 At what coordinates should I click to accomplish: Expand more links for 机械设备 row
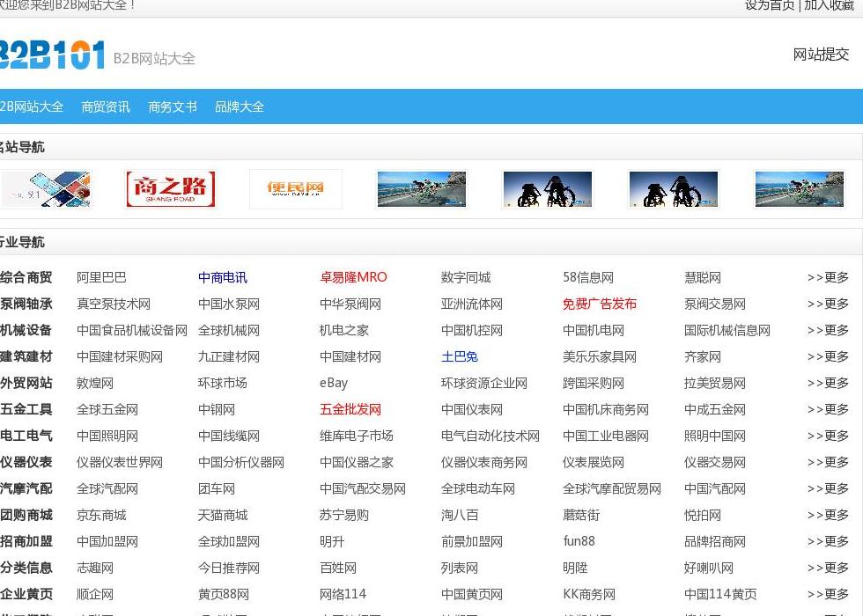[x=828, y=330]
